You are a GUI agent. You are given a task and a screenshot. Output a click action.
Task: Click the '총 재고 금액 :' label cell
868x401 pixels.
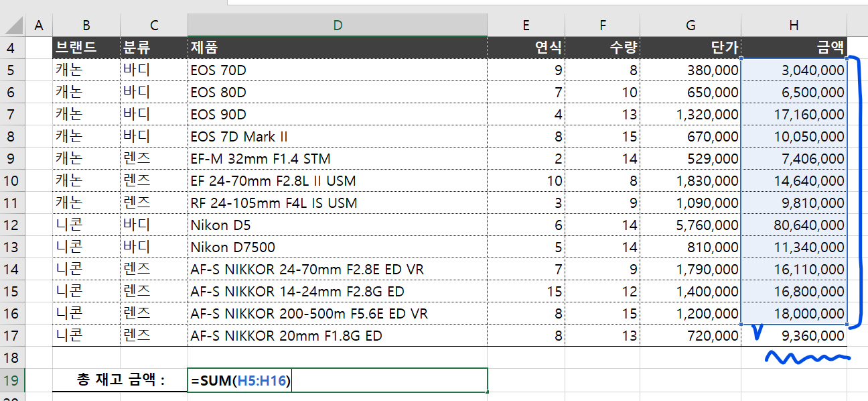[x=121, y=380]
